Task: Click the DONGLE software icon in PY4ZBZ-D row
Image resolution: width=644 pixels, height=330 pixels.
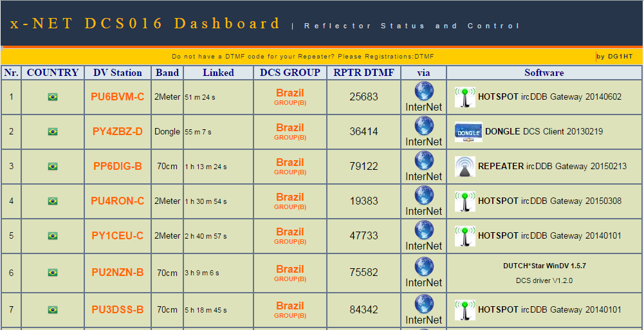Action: tap(468, 132)
